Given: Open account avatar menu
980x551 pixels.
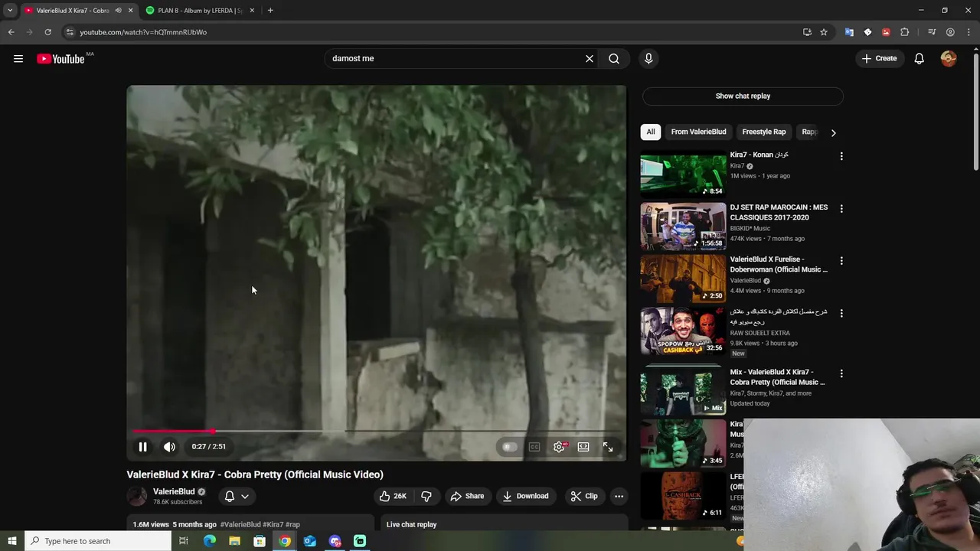Looking at the screenshot, I should 949,58.
